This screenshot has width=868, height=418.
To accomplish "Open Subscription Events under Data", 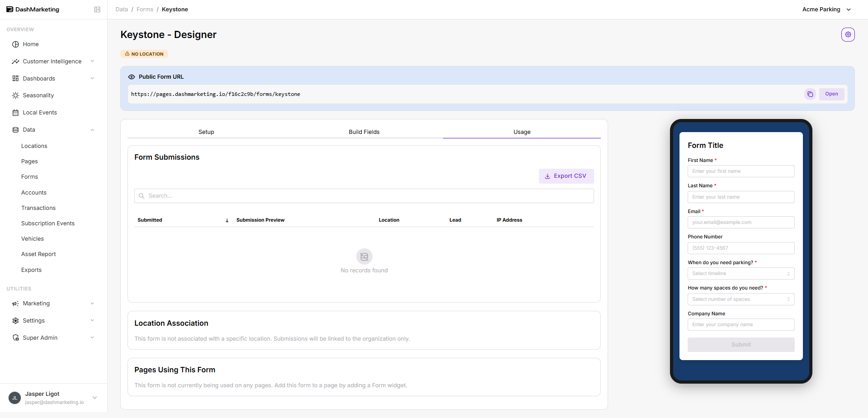I will (48, 223).
